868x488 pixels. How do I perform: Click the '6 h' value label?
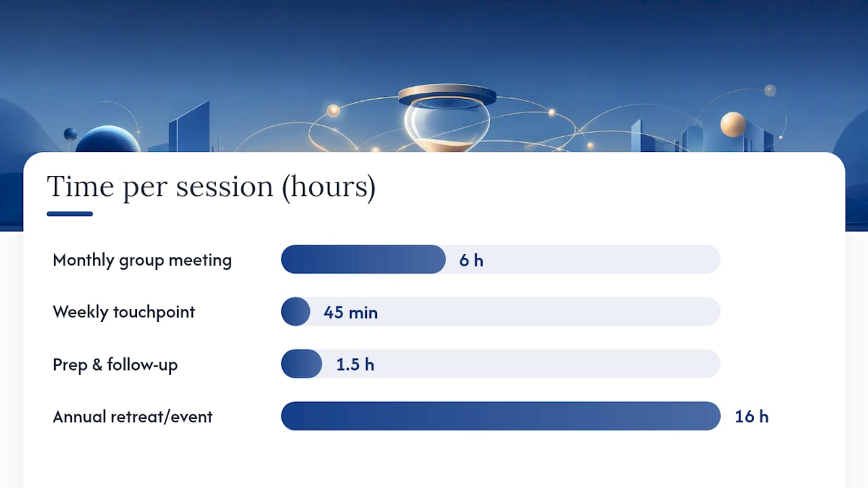471,260
